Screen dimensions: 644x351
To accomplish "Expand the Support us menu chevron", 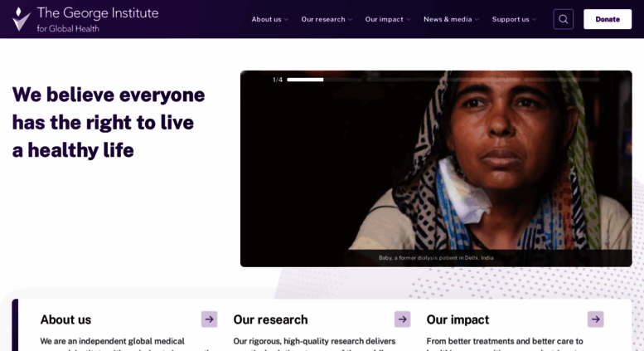I will tap(534, 19).
